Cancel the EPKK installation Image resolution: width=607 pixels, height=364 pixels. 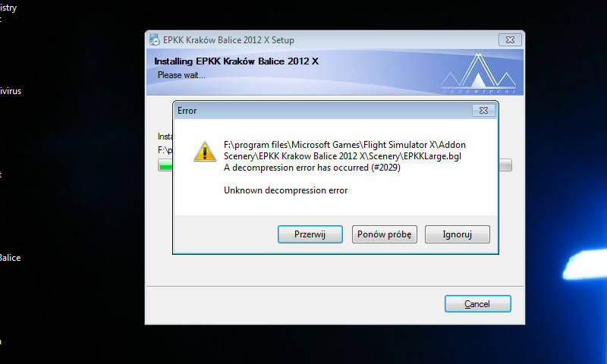[x=478, y=304]
